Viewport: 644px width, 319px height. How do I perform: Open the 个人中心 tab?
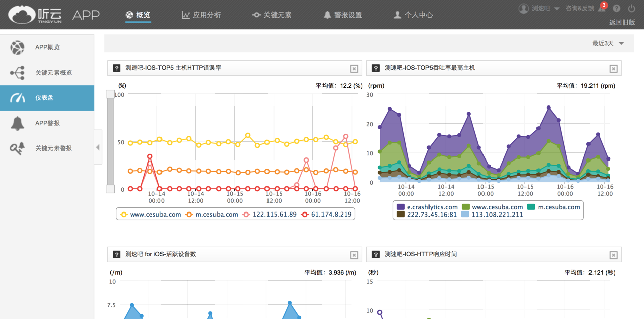pos(413,15)
